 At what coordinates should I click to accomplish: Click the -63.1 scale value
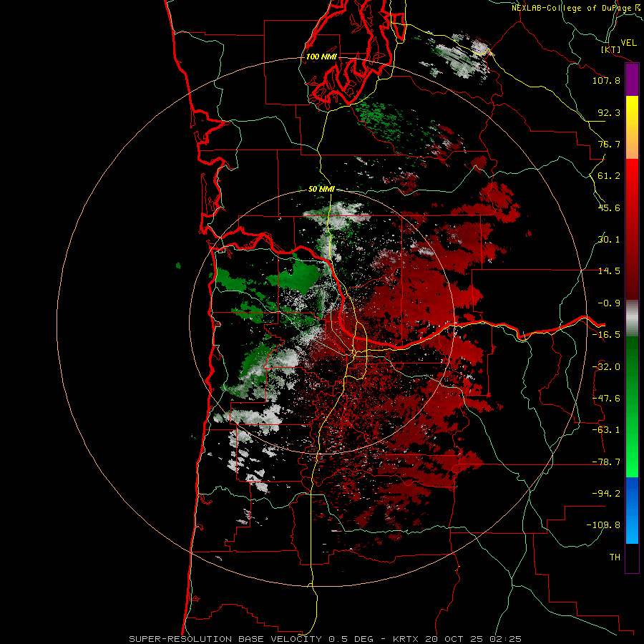(606, 430)
